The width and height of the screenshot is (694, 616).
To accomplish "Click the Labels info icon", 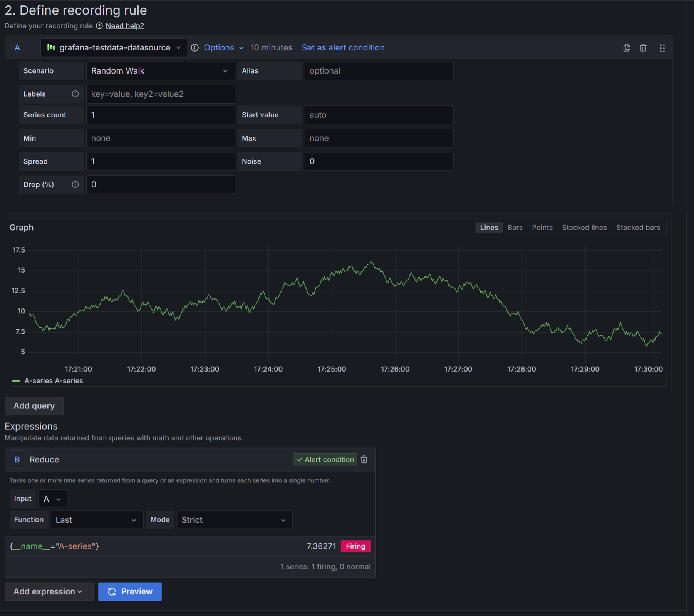I will pyautogui.click(x=75, y=94).
